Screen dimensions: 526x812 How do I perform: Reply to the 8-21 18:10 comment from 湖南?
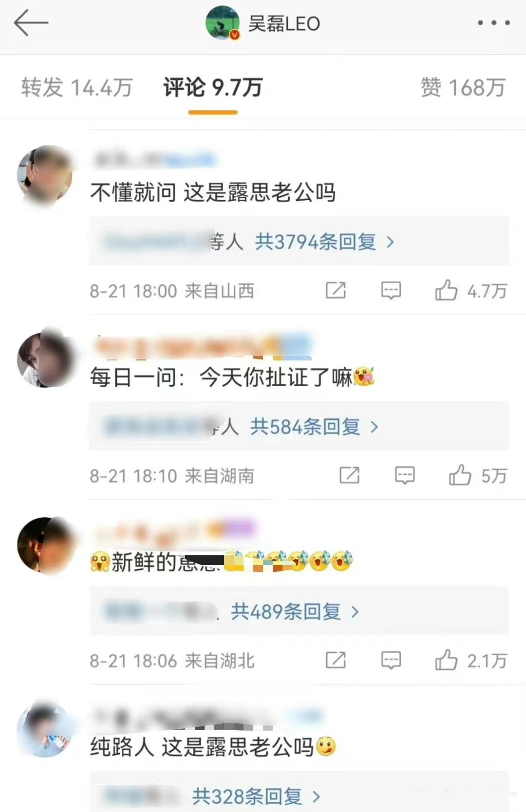click(405, 475)
